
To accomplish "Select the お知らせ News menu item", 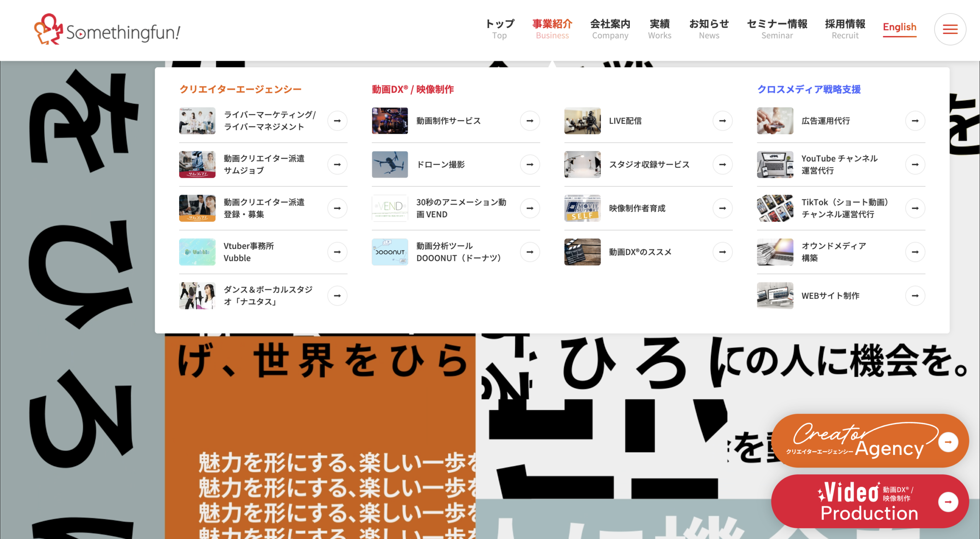I will tap(709, 29).
